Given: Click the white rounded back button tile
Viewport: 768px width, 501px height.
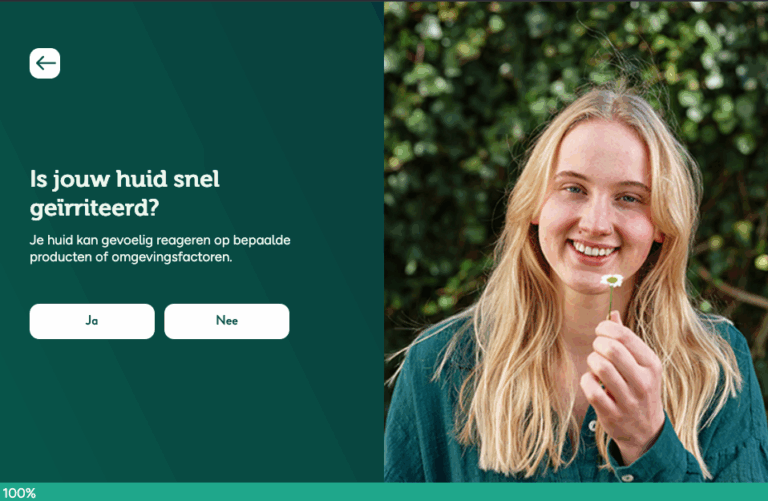Looking at the screenshot, I should [x=45, y=63].
